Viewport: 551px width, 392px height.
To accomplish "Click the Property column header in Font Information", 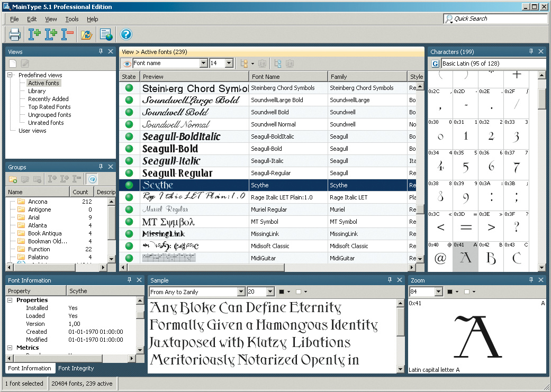I will click(36, 291).
